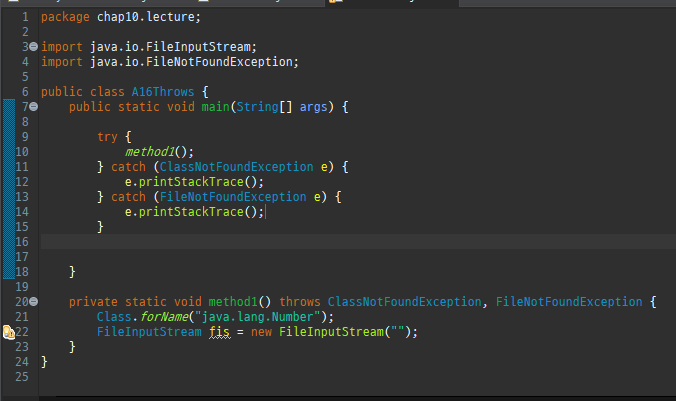The width and height of the screenshot is (676, 401).
Task: Click the 'void' keyword on line 7
Action: tap(181, 107)
